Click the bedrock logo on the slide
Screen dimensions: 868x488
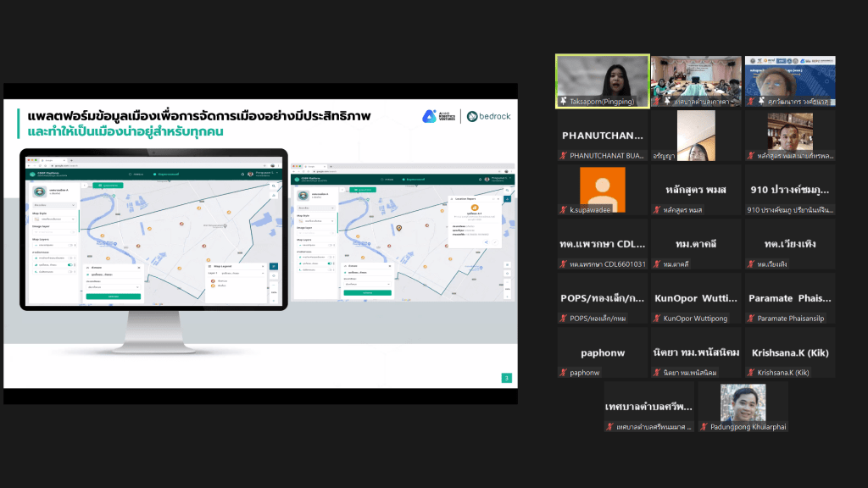[x=487, y=116]
